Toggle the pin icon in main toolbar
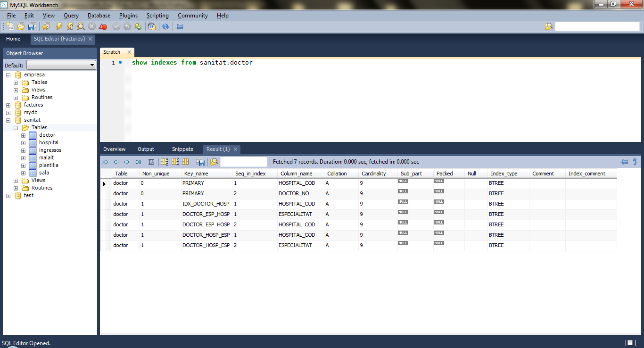This screenshot has width=644, height=348. 180,26
